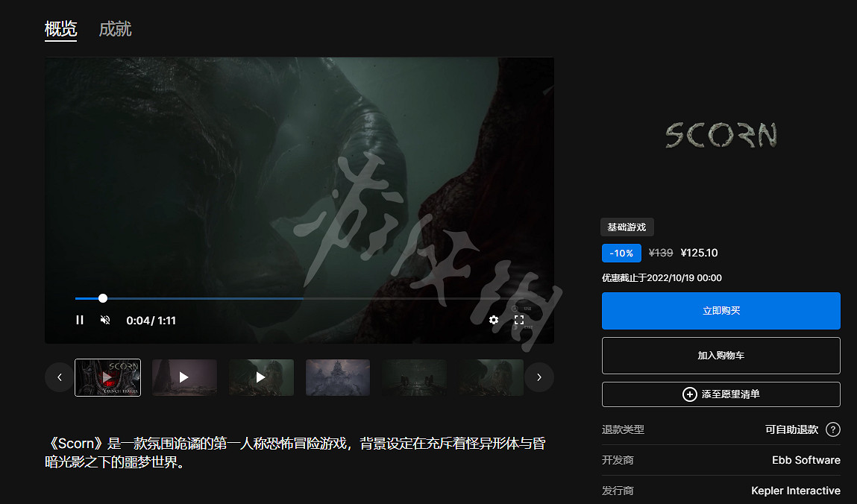
Task: Switch to the 成就 tab
Action: [115, 29]
